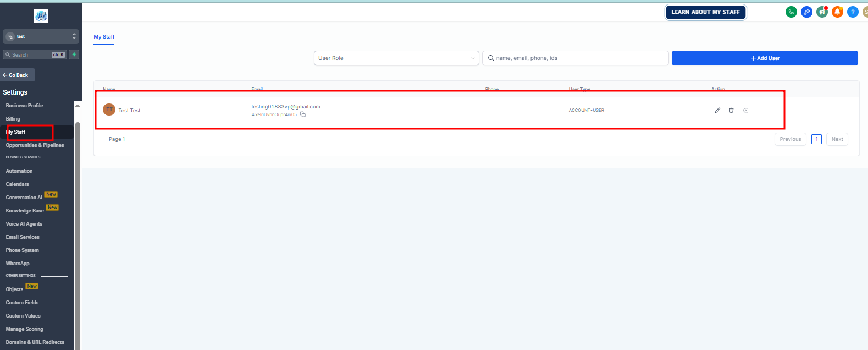The height and width of the screenshot is (350, 868).
Task: Click the green phone dialer icon
Action: coord(791,12)
